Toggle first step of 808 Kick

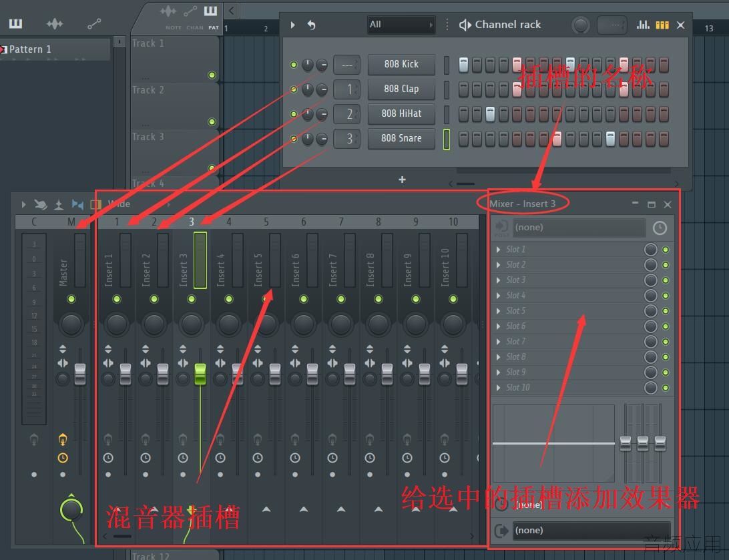point(463,65)
